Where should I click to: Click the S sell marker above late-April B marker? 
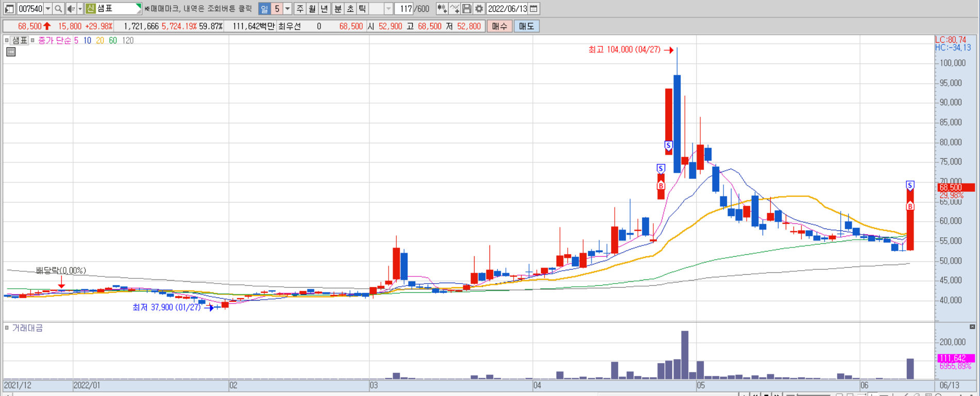(x=661, y=169)
